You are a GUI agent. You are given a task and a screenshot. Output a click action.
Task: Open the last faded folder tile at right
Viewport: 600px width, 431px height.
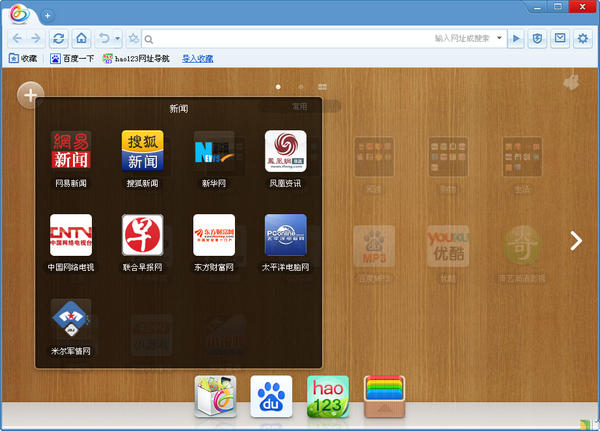click(x=522, y=157)
